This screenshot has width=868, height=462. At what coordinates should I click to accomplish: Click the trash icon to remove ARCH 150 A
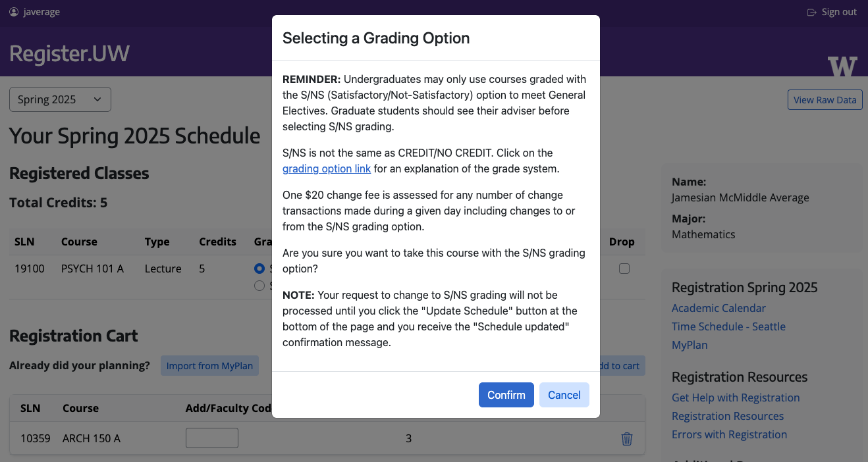pos(626,438)
